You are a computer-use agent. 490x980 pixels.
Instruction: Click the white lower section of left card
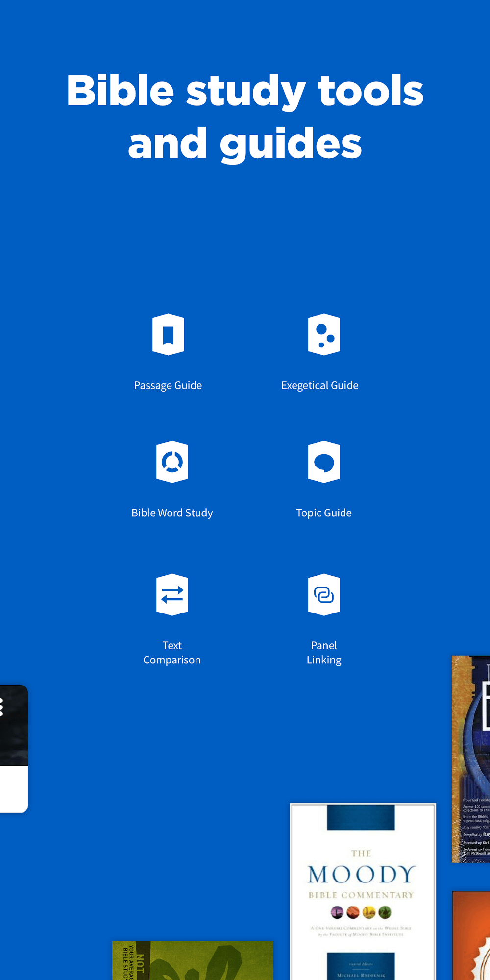click(13, 788)
